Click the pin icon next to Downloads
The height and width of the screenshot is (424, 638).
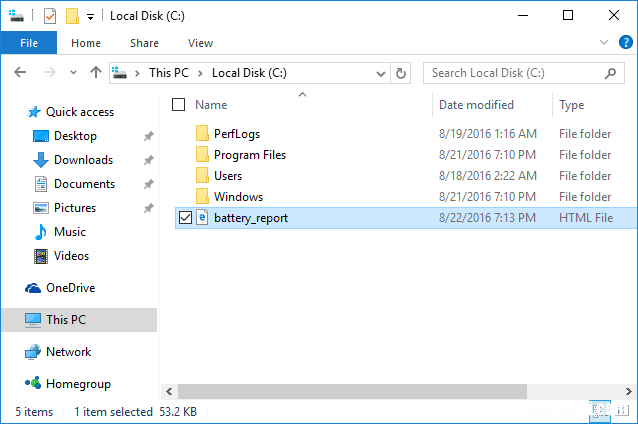149,160
